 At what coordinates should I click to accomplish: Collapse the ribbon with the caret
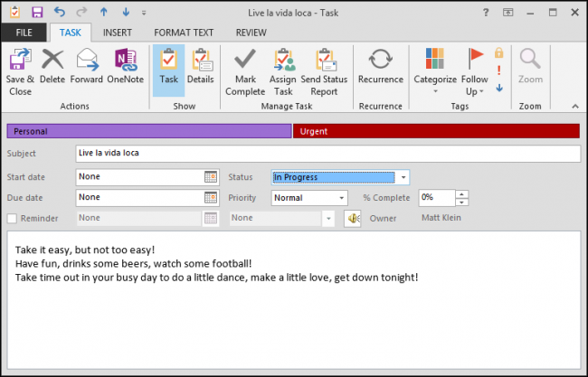click(575, 107)
